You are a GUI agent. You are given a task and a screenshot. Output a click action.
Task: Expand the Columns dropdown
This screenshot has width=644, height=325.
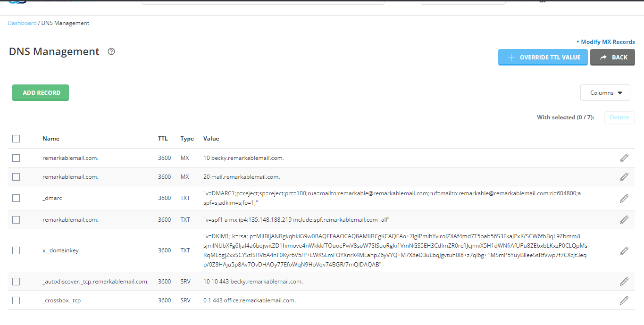605,93
